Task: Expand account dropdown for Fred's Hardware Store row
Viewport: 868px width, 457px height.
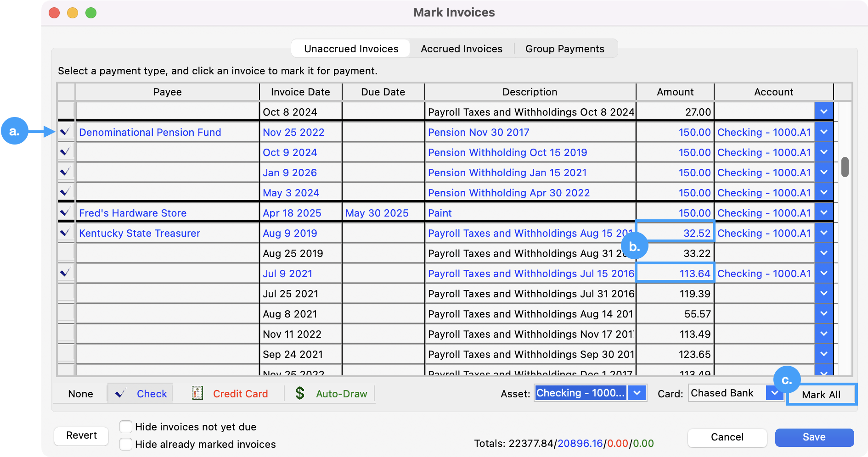Action: (x=824, y=212)
